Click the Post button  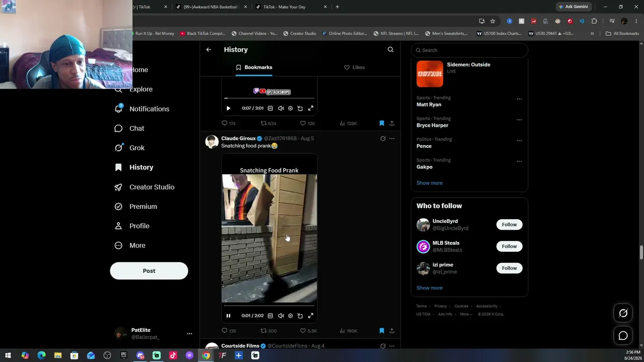tap(149, 271)
